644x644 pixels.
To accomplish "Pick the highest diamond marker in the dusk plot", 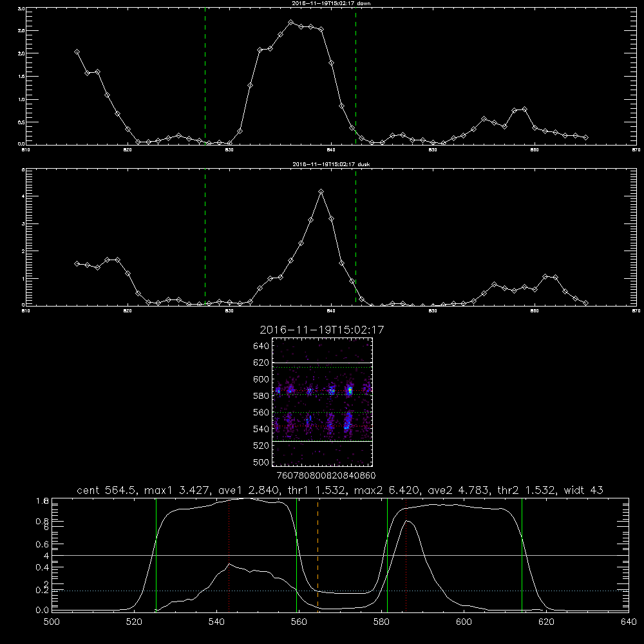I will (321, 192).
